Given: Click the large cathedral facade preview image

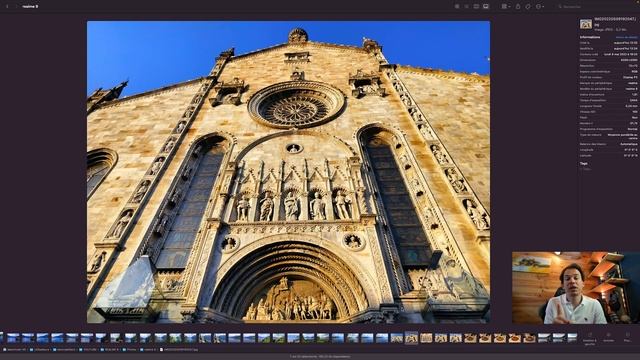Looking at the screenshot, I should pos(289,172).
